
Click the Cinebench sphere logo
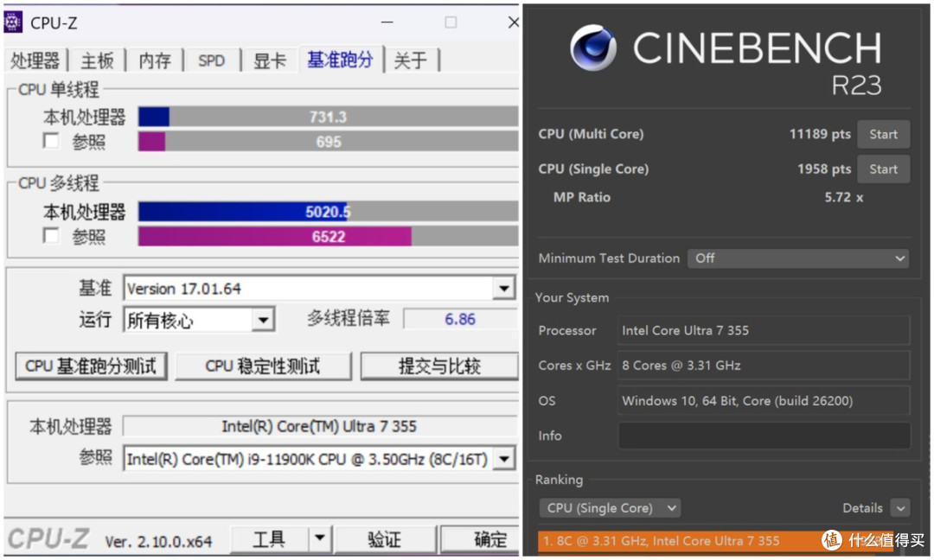click(592, 48)
